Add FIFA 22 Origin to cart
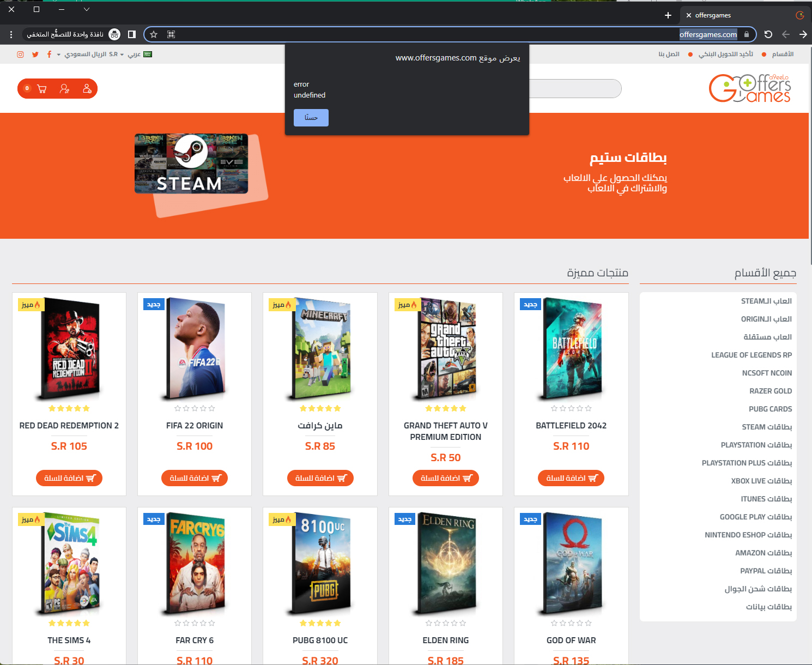The image size is (812, 665). click(195, 478)
